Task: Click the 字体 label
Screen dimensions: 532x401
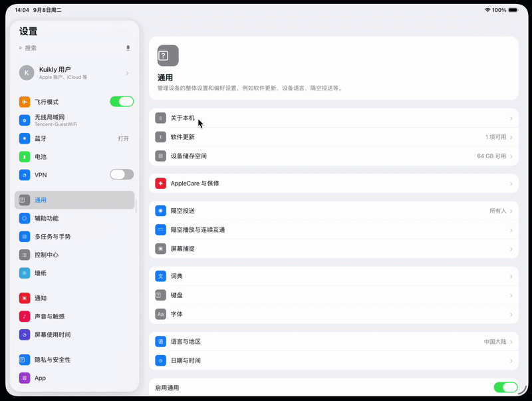Action: 176,314
